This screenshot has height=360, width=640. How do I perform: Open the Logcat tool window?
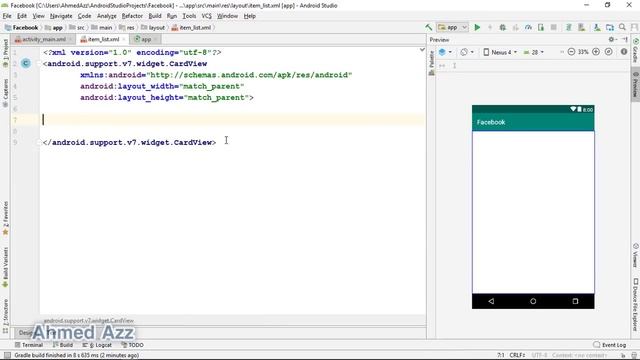coord(97,345)
